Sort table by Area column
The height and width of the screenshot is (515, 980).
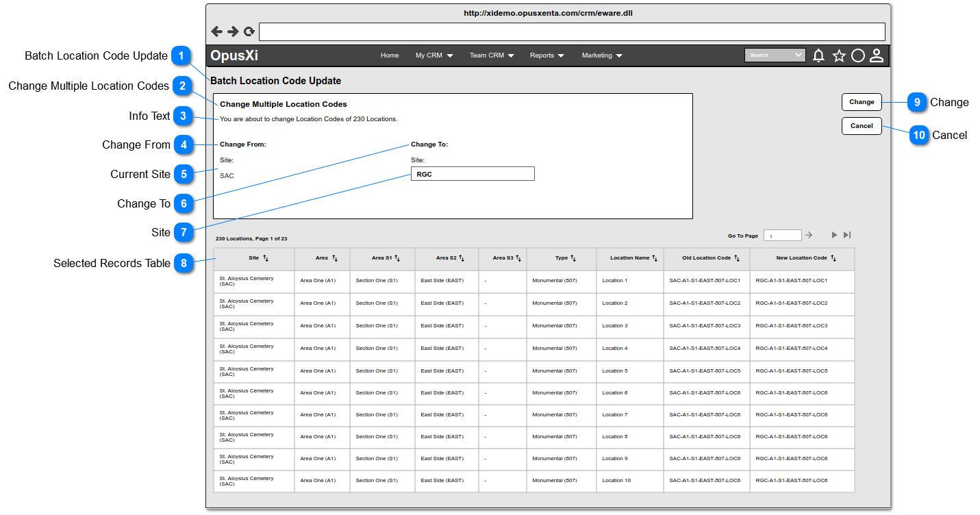click(335, 258)
